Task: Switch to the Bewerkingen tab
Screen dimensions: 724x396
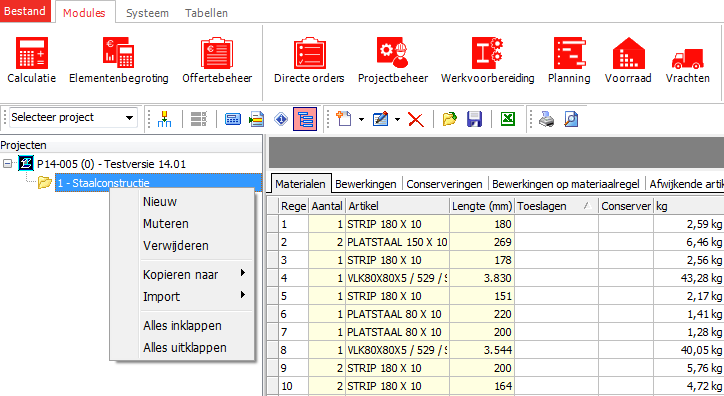Action: point(366,184)
